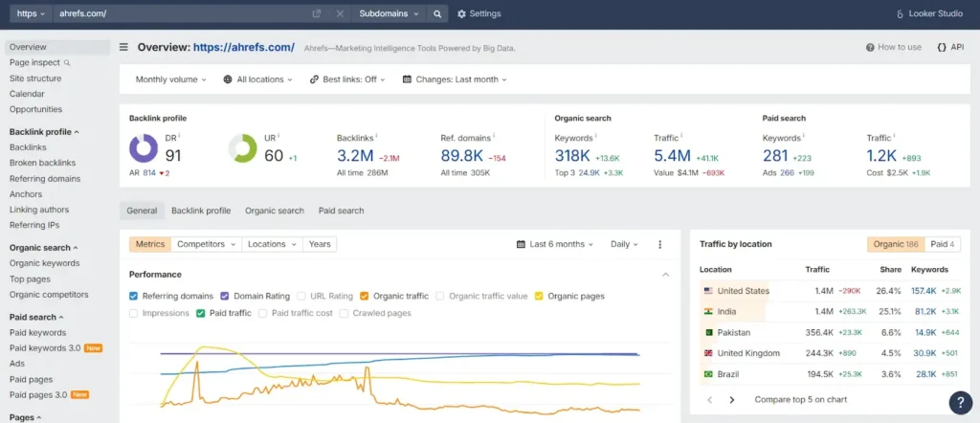Click the URL input field

(181, 13)
